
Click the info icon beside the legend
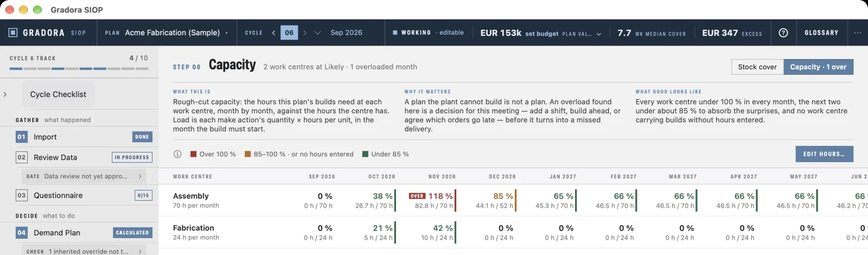pyautogui.click(x=177, y=154)
